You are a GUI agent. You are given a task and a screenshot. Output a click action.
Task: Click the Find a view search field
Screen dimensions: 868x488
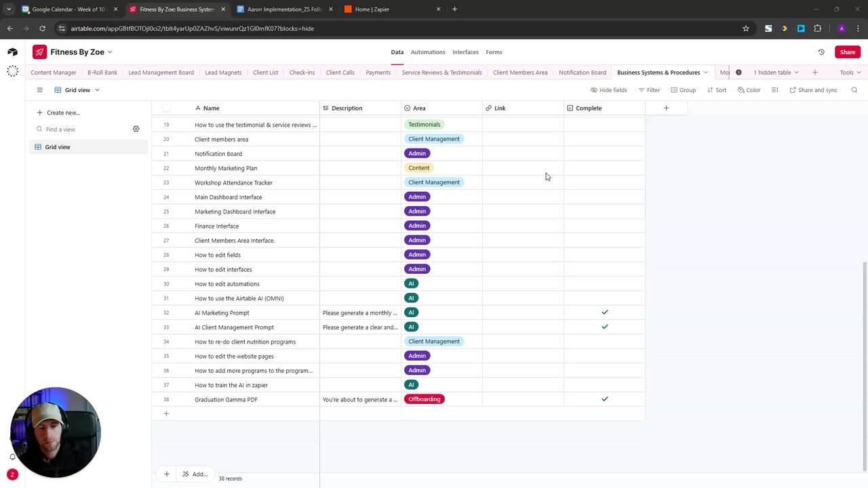85,129
